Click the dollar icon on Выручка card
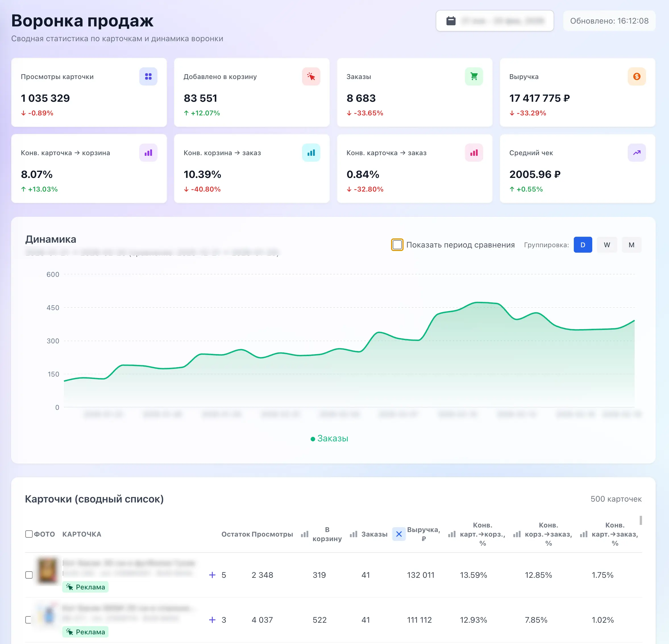This screenshot has width=669, height=644. (636, 76)
